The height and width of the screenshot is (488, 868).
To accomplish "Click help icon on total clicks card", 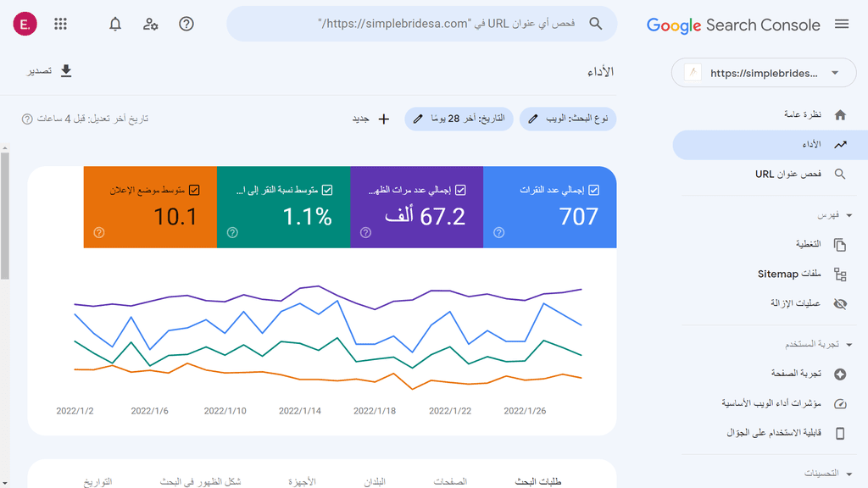I will click(498, 232).
